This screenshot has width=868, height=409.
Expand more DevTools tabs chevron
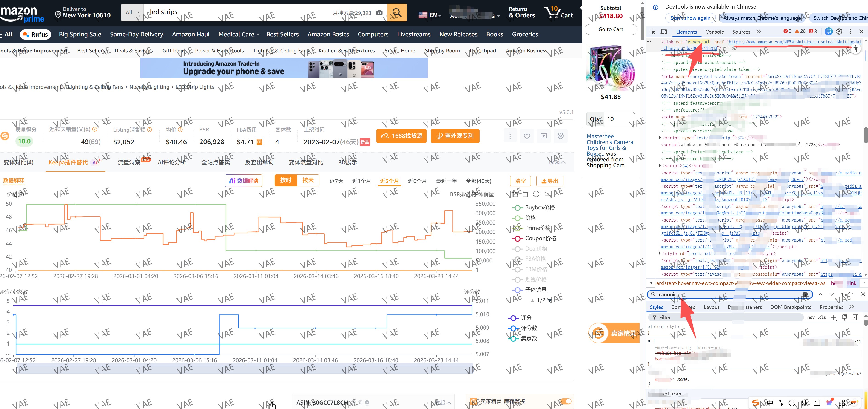758,32
